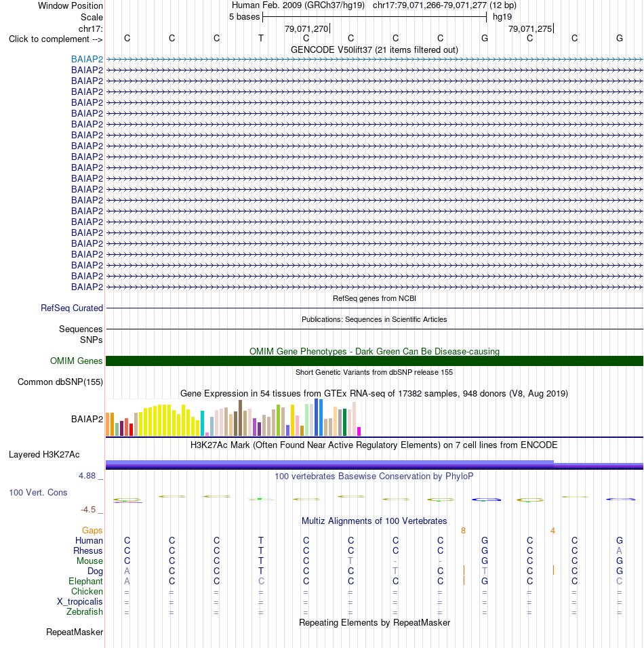The width and height of the screenshot is (644, 648).
Task: Click the 'Sequences' publications track label
Action: (x=81, y=329)
